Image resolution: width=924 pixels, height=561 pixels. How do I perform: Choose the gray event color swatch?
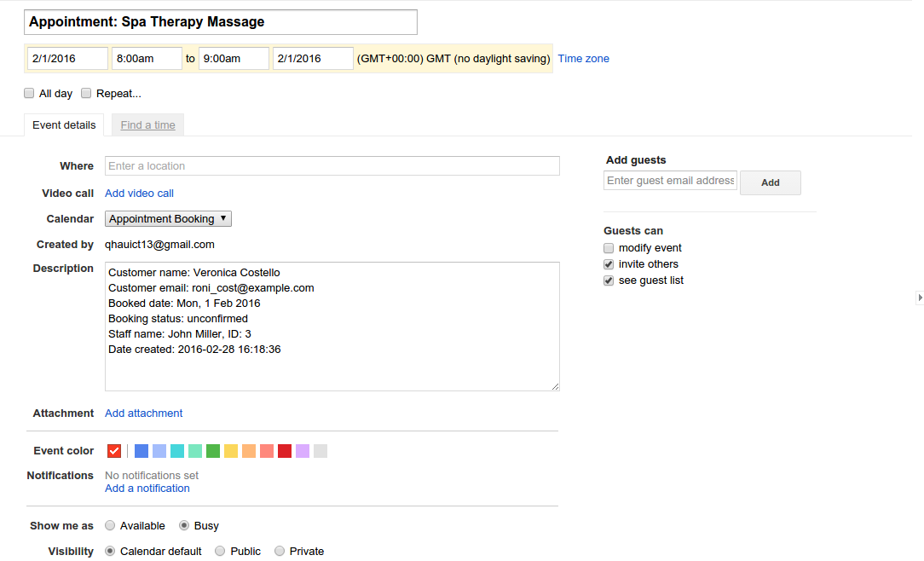pos(321,451)
